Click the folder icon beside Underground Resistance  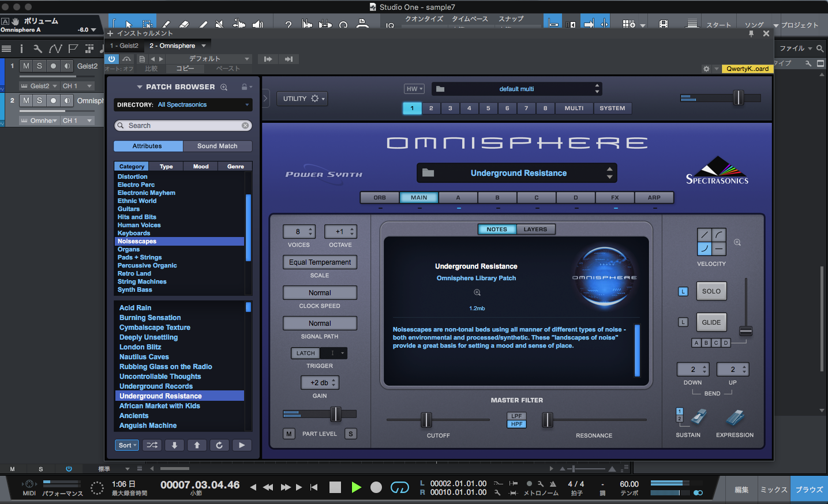(428, 172)
